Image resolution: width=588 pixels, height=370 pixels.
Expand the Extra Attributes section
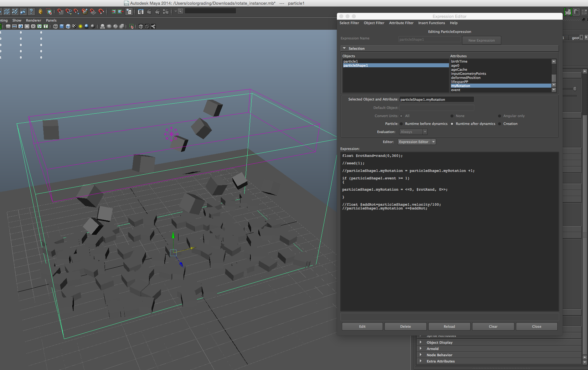click(420, 361)
